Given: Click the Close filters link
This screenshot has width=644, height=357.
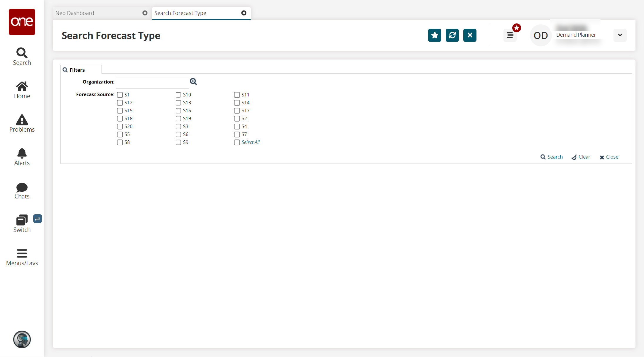Looking at the screenshot, I should 612,157.
